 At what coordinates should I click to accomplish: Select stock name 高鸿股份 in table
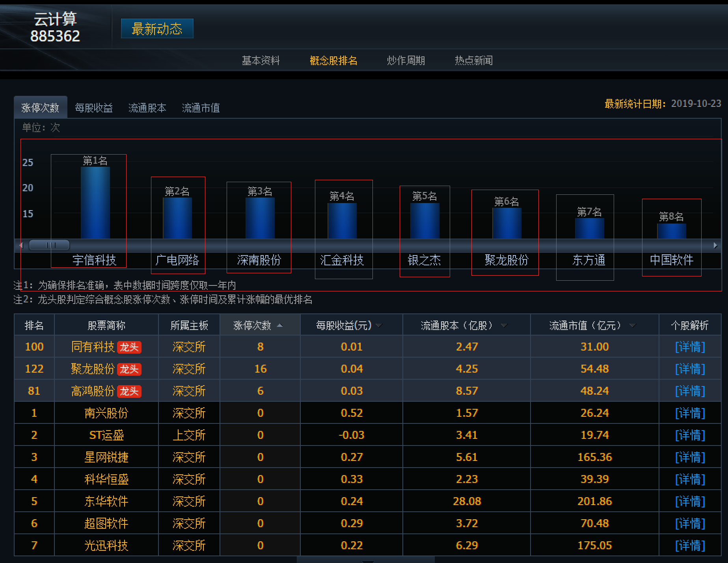pos(93,391)
